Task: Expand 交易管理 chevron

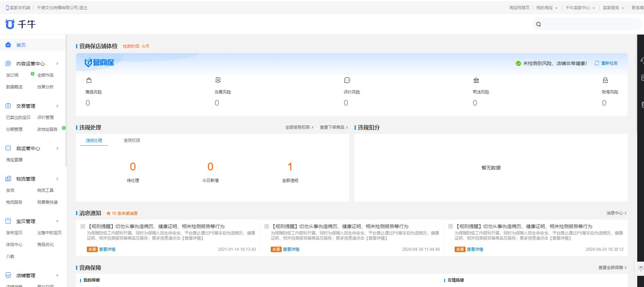Action: tap(57, 106)
